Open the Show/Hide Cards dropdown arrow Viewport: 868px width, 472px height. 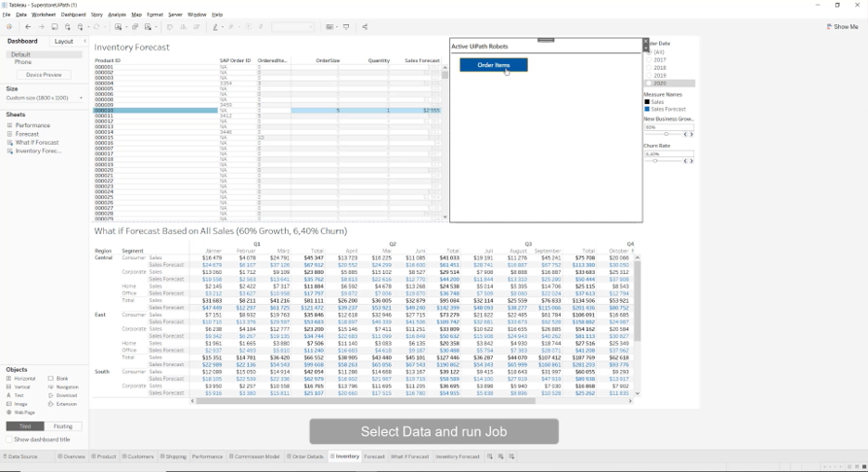pyautogui.click(x=336, y=26)
